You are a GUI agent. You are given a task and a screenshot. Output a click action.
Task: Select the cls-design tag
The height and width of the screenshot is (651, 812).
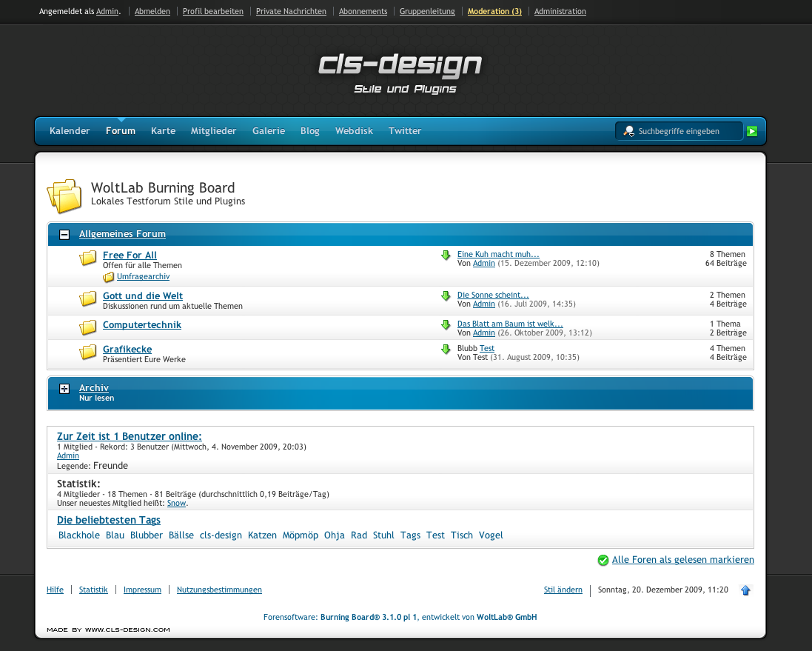221,535
